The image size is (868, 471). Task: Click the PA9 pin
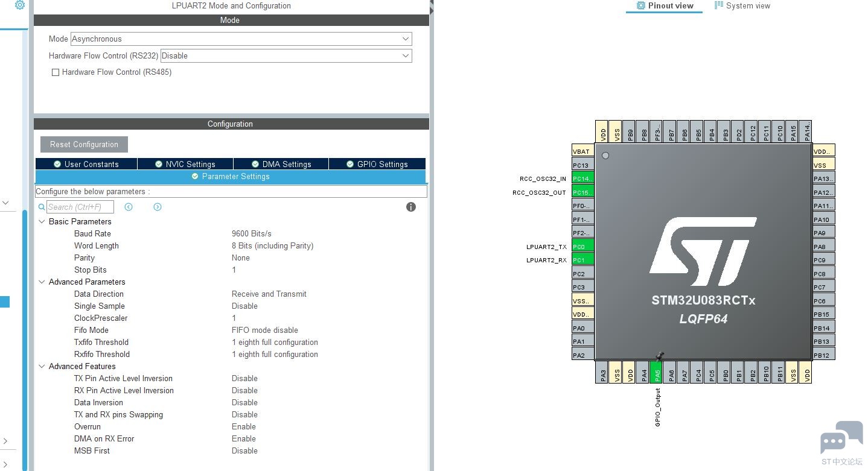(x=823, y=233)
